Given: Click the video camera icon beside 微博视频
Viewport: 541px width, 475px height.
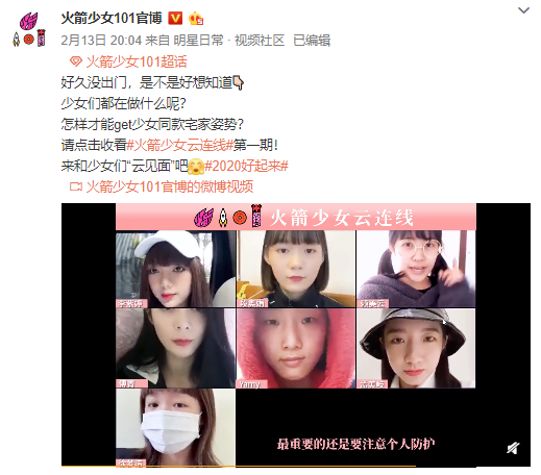Looking at the screenshot, I should click(76, 187).
